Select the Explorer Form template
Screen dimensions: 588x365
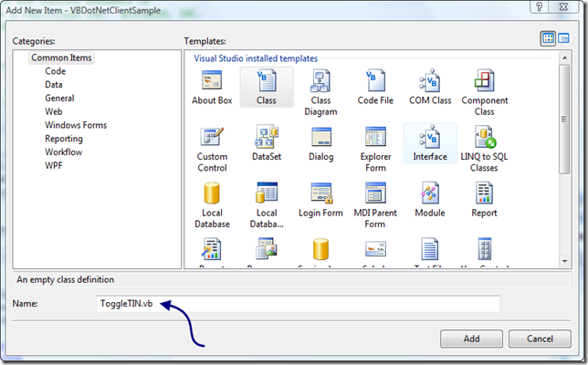coord(375,149)
